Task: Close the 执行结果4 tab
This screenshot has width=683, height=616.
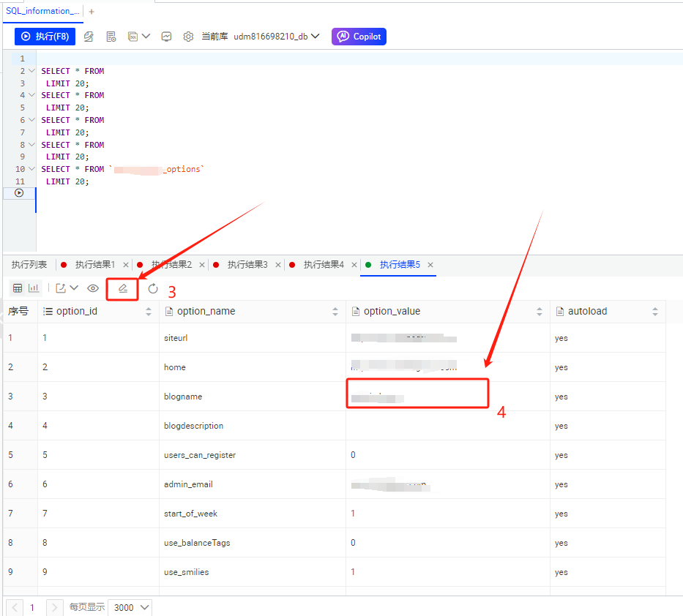Action: tap(354, 265)
